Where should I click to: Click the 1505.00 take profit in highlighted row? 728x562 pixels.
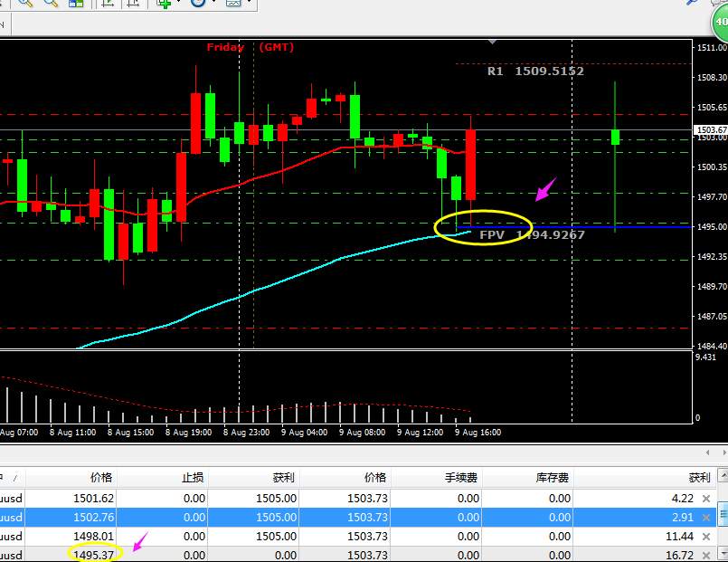[x=276, y=518]
